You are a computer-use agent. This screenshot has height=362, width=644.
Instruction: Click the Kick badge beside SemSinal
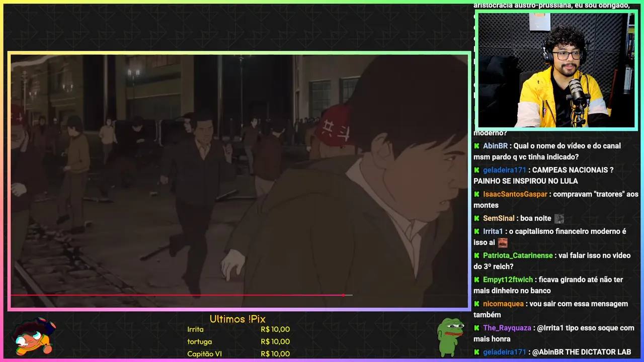pos(477,218)
